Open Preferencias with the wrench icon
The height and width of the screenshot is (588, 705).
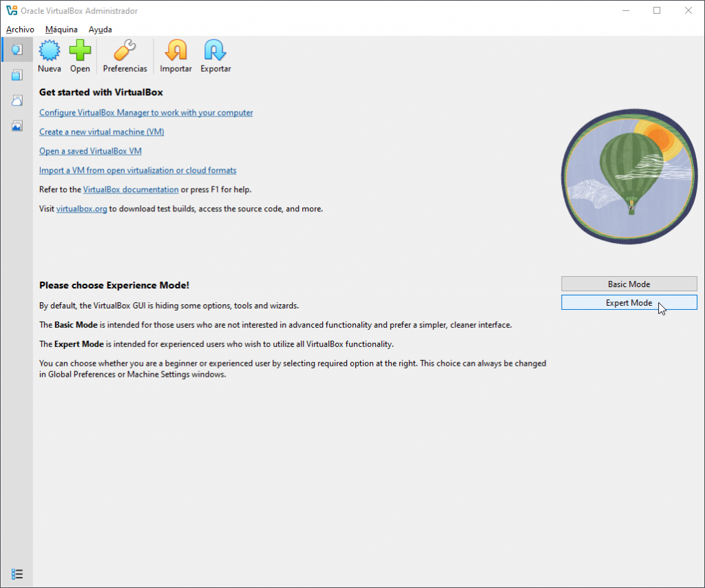(x=125, y=52)
